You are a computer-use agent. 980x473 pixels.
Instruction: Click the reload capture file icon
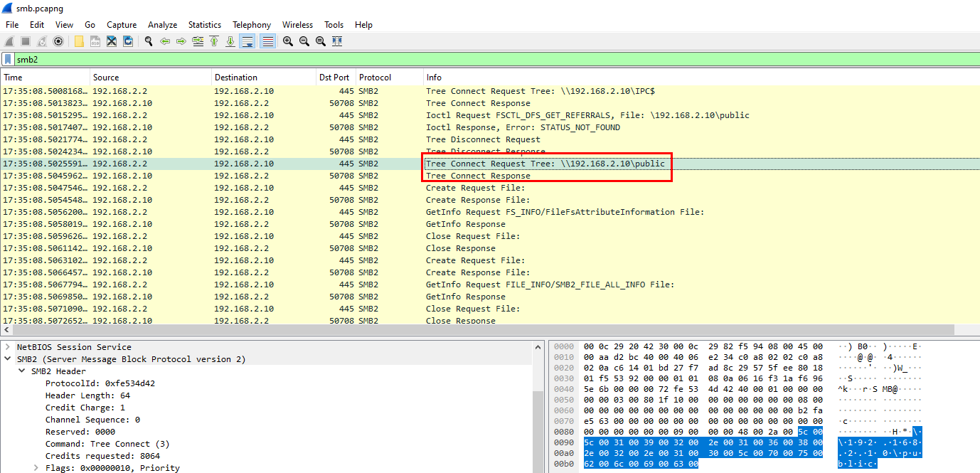pos(128,41)
